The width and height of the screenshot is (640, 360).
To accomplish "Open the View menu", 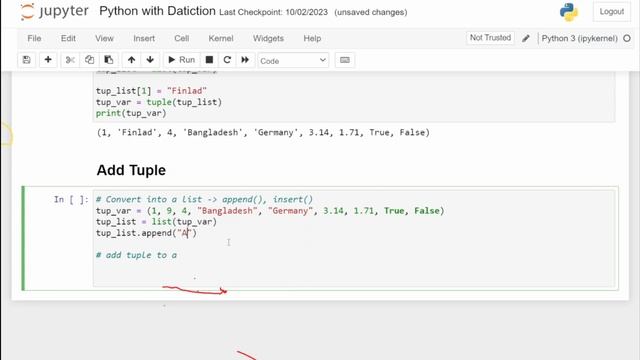I will (104, 38).
